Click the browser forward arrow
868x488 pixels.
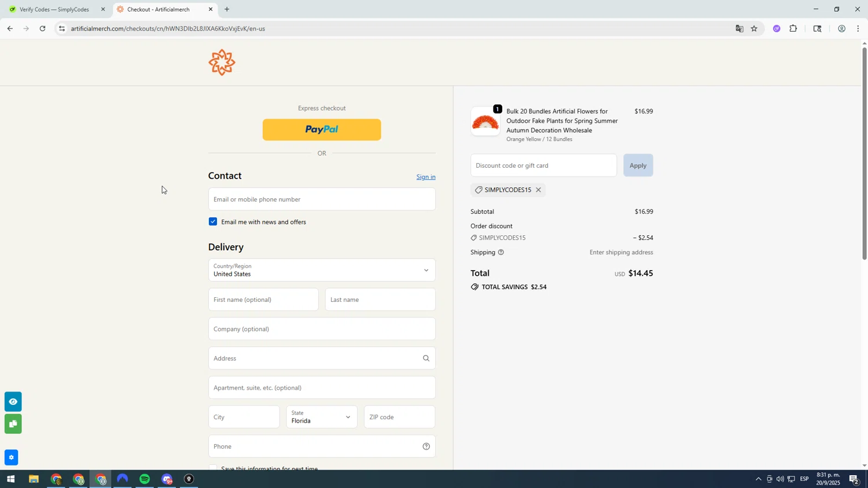pyautogui.click(x=26, y=28)
